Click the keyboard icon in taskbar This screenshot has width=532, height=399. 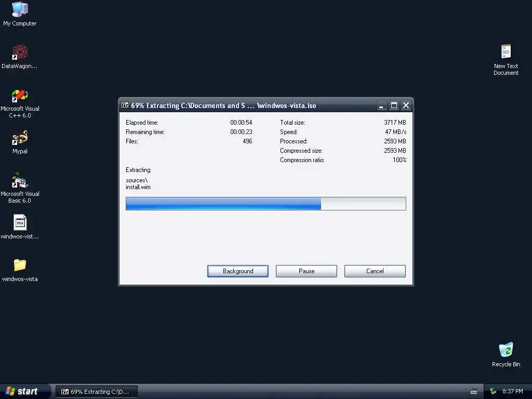point(474,392)
